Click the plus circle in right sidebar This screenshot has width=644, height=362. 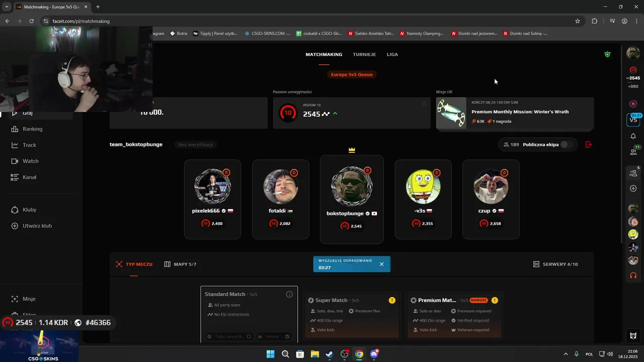click(x=633, y=189)
